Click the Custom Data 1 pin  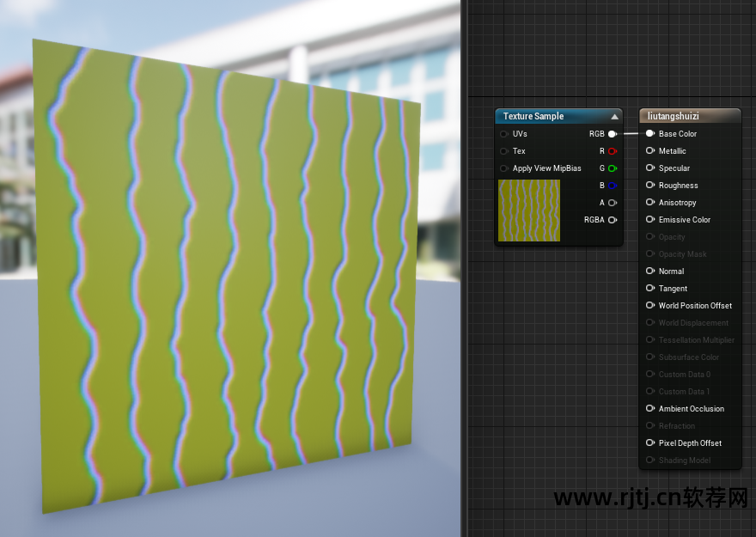(x=650, y=392)
